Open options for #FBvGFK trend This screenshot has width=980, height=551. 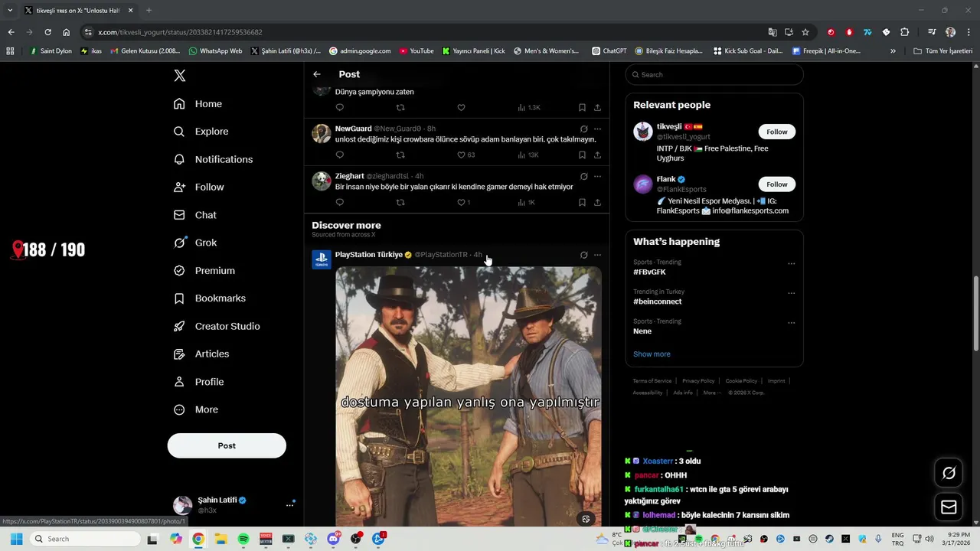pos(792,264)
